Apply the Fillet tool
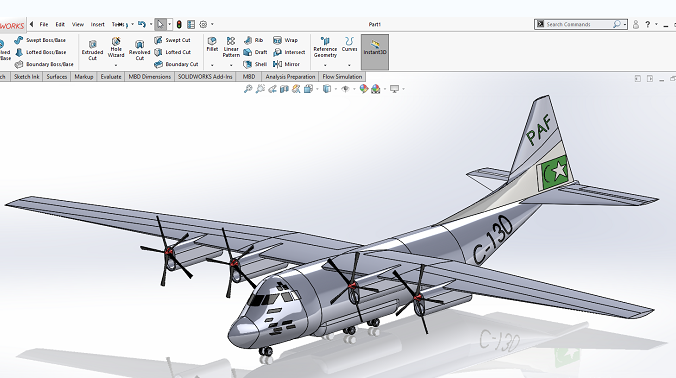Viewport: 676px width, 378px height. [212, 44]
